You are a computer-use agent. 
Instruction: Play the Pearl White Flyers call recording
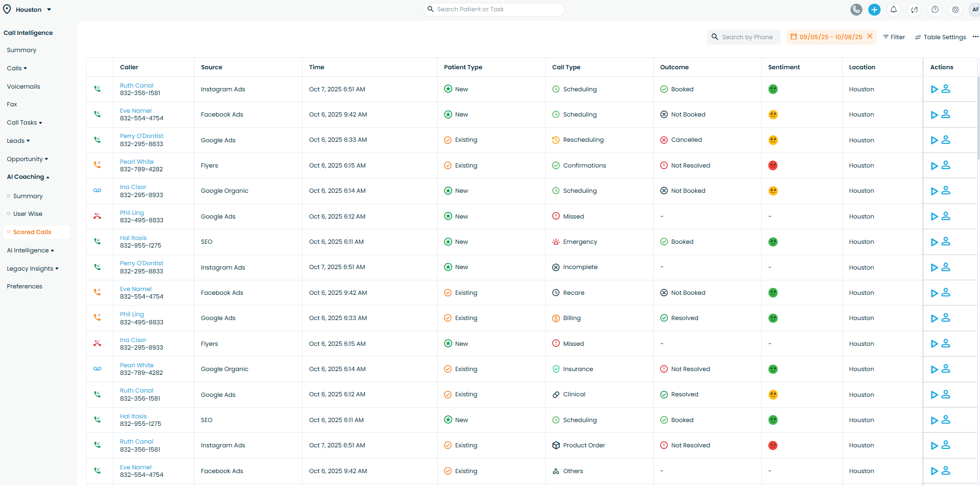934,166
